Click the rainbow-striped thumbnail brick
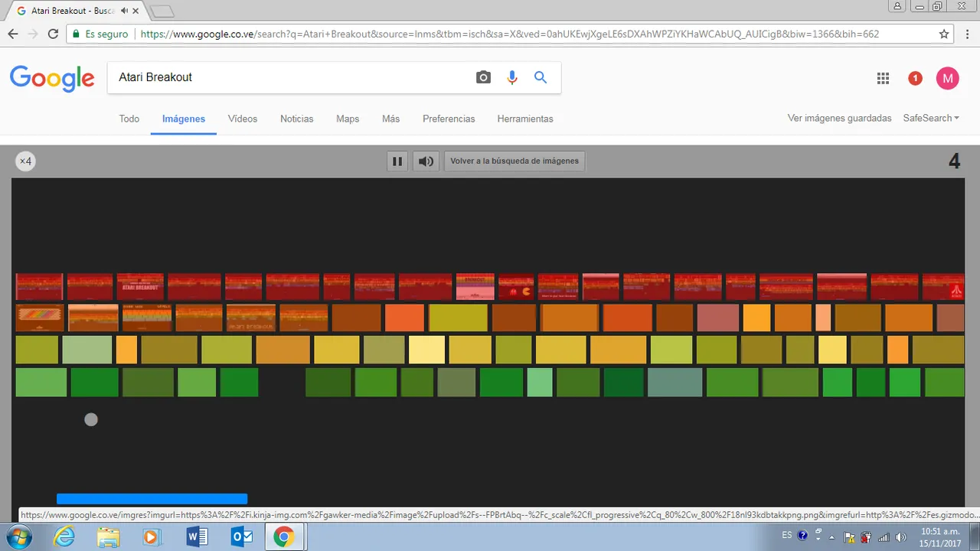 coord(40,318)
